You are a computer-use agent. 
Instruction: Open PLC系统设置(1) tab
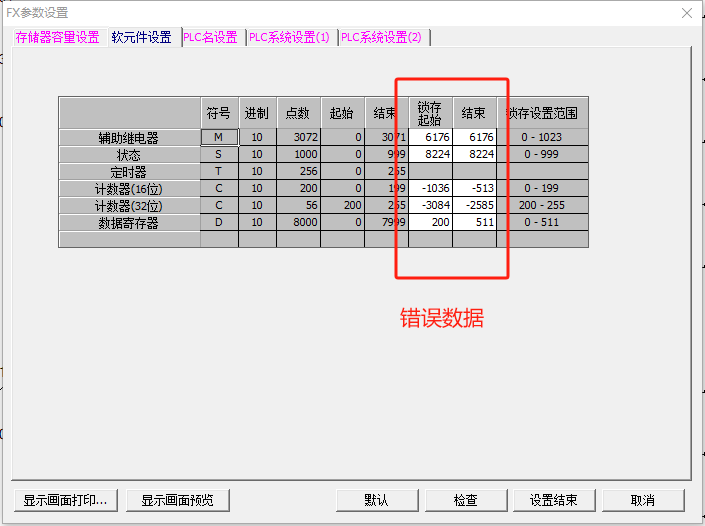[x=289, y=37]
